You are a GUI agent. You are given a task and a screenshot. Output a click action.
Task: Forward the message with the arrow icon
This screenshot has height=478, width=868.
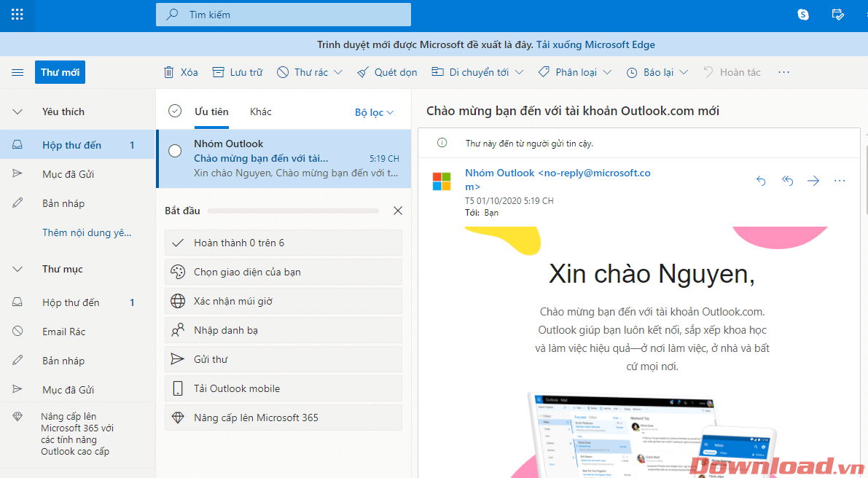[x=813, y=181]
